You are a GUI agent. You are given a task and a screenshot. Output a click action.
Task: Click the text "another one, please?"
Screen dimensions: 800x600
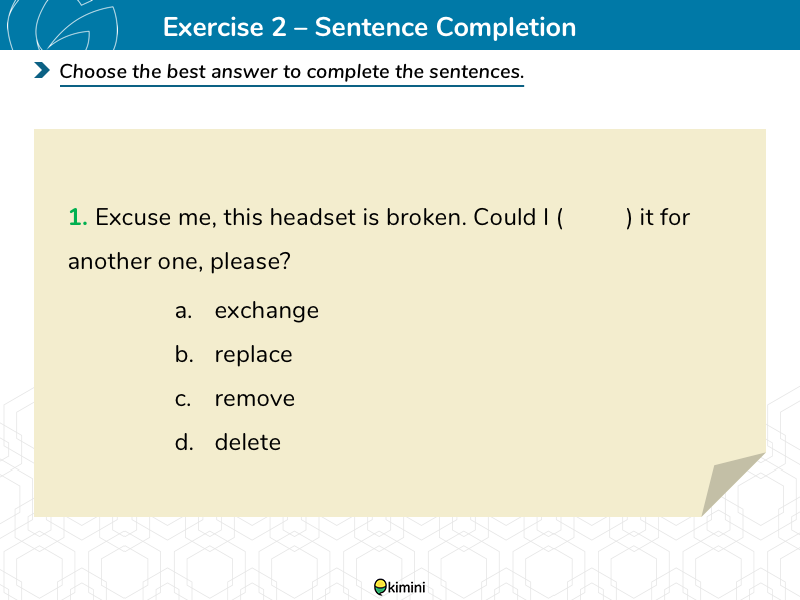click(179, 262)
